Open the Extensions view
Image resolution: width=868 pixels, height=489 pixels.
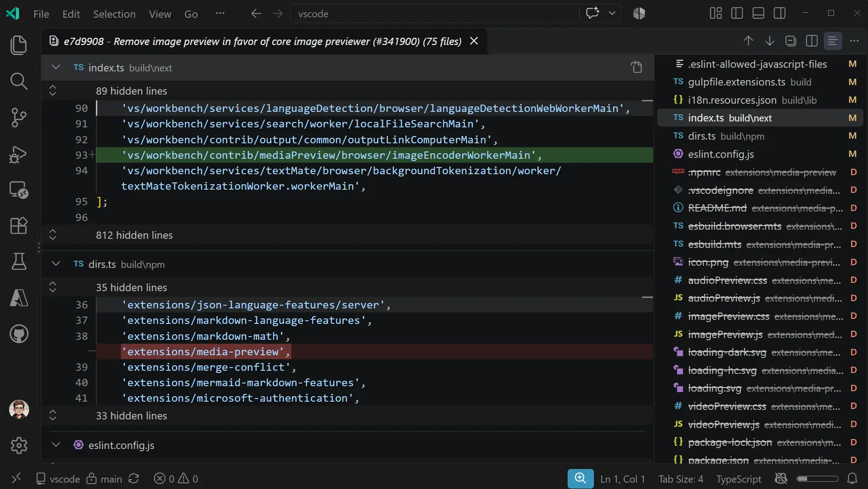pyautogui.click(x=19, y=226)
